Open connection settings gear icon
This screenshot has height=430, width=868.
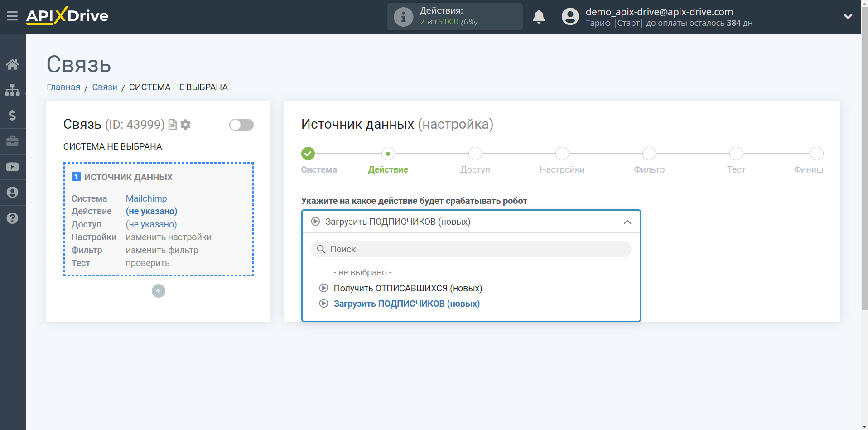(185, 125)
